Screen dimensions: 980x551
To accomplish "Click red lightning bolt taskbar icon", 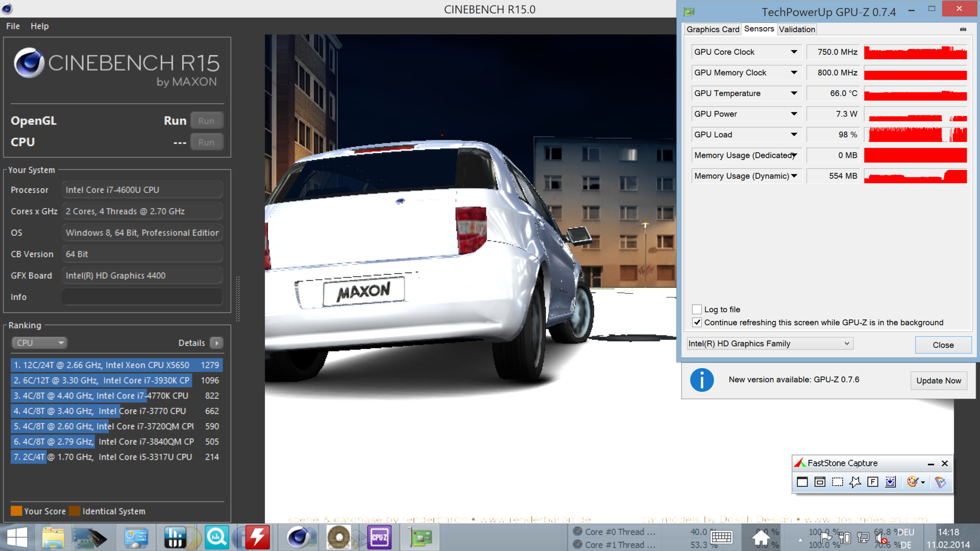I will click(x=258, y=538).
